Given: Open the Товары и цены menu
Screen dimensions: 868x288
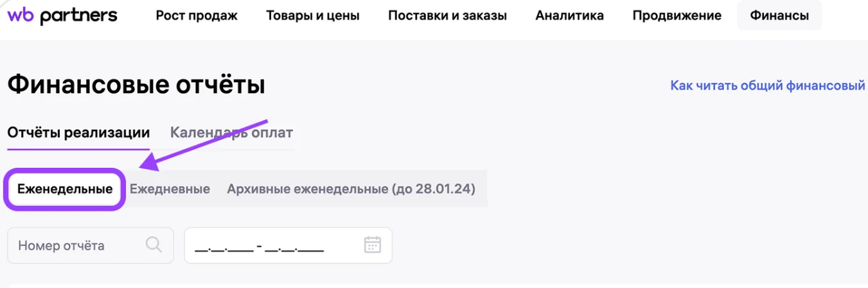Looking at the screenshot, I should pos(313,15).
